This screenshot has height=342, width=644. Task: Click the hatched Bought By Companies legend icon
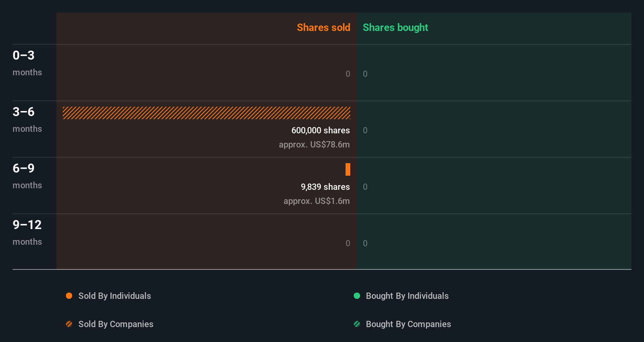[x=357, y=324]
